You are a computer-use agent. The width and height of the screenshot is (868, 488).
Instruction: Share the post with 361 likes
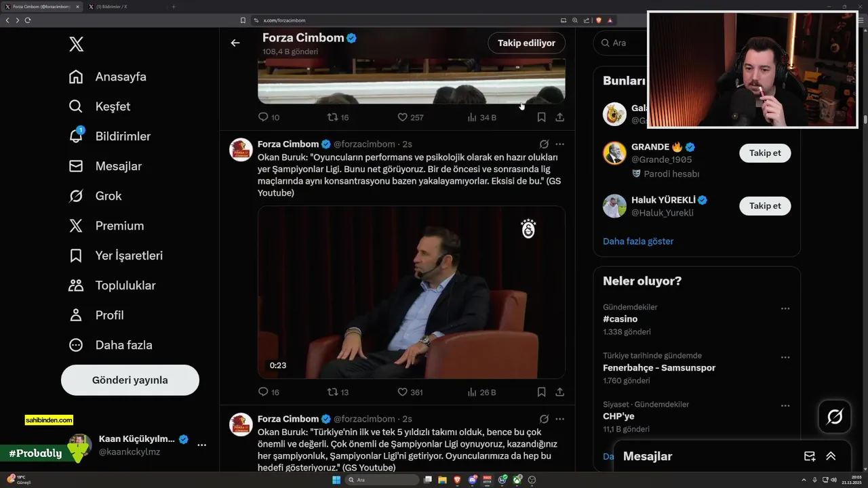click(x=560, y=392)
